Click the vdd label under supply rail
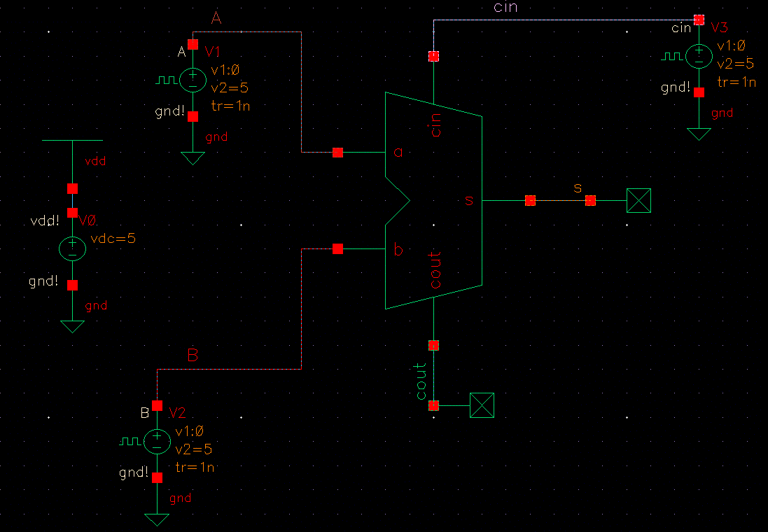Screen dimensions: 768x532 95,161
